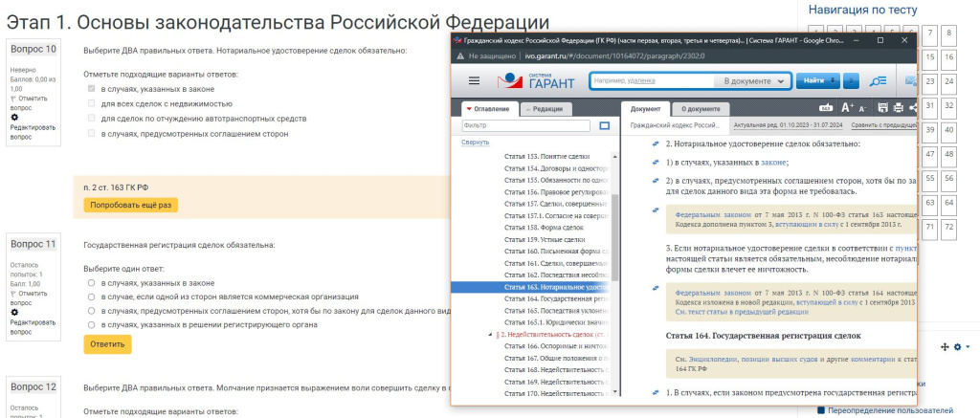Click the bookmark label icon before A+
The width and height of the screenshot is (980, 418).
coord(826,109)
